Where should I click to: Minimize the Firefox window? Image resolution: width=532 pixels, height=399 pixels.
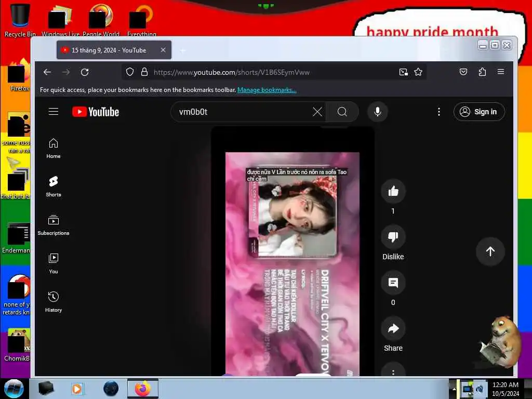483,45
